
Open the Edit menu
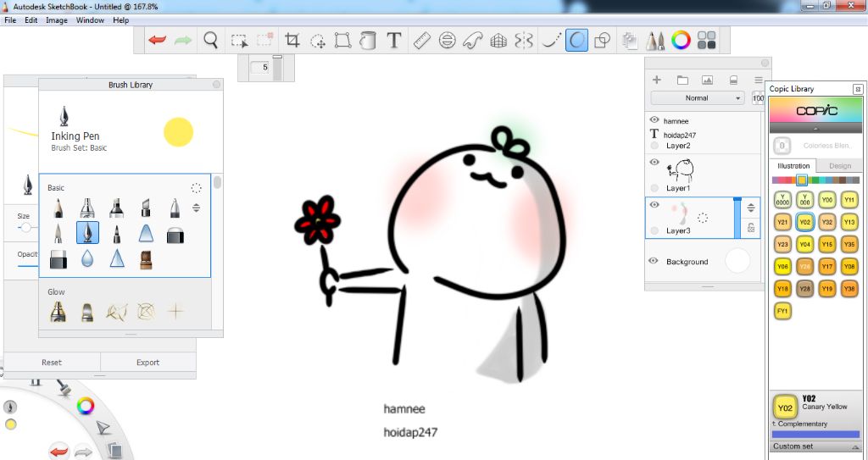(x=31, y=20)
